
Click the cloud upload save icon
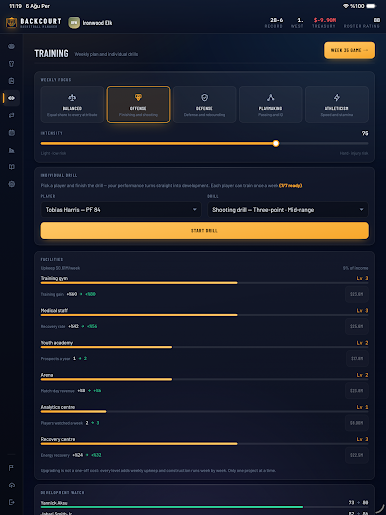(11, 485)
